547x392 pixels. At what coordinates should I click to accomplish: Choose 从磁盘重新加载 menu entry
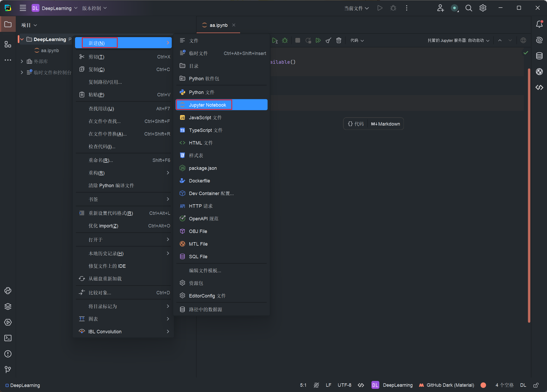123,279
